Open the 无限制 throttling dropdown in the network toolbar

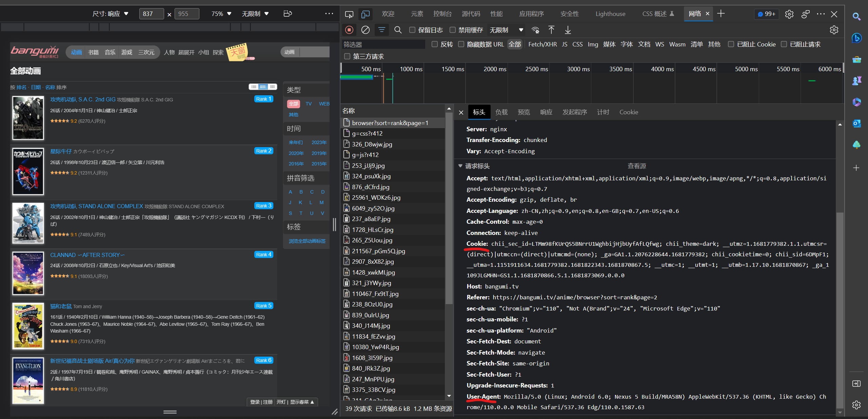[x=506, y=30]
